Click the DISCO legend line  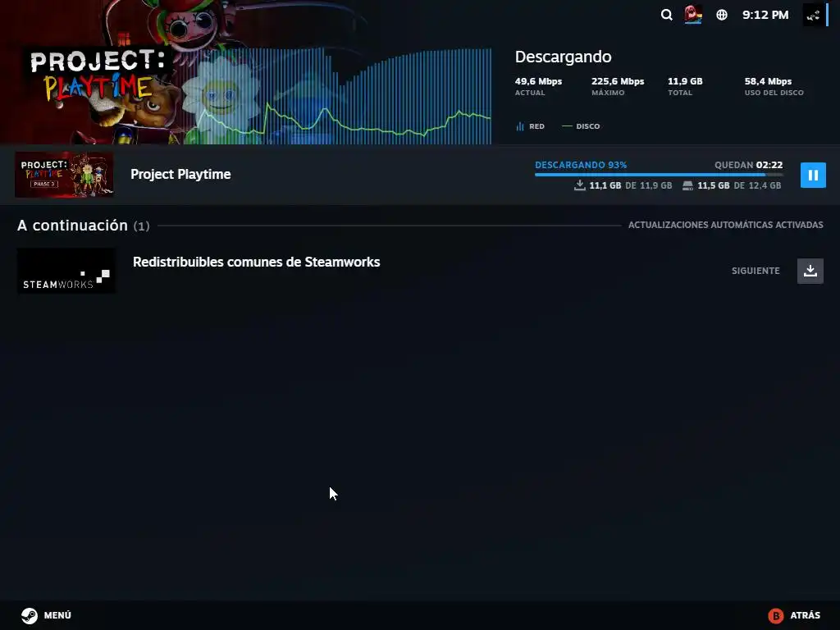click(567, 126)
